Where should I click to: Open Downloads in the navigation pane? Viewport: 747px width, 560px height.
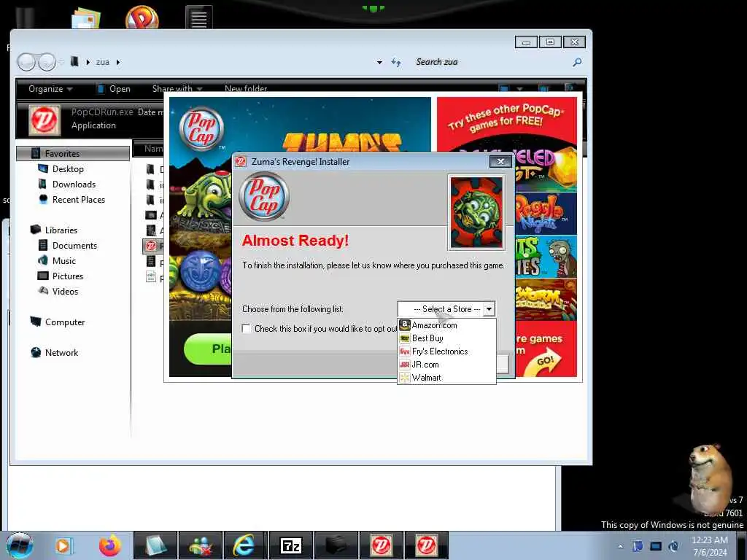pos(74,184)
